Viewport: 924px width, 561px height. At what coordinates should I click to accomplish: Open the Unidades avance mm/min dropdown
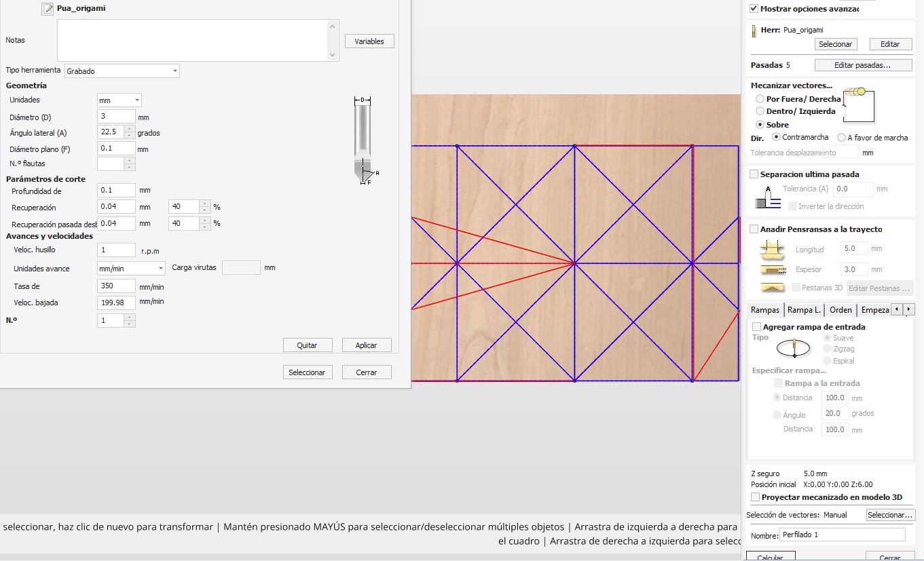tap(130, 269)
